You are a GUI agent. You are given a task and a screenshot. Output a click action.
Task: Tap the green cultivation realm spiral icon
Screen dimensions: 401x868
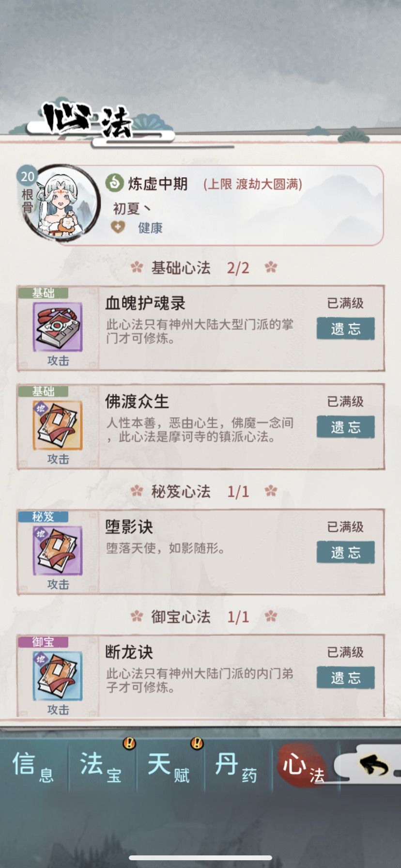click(x=114, y=184)
